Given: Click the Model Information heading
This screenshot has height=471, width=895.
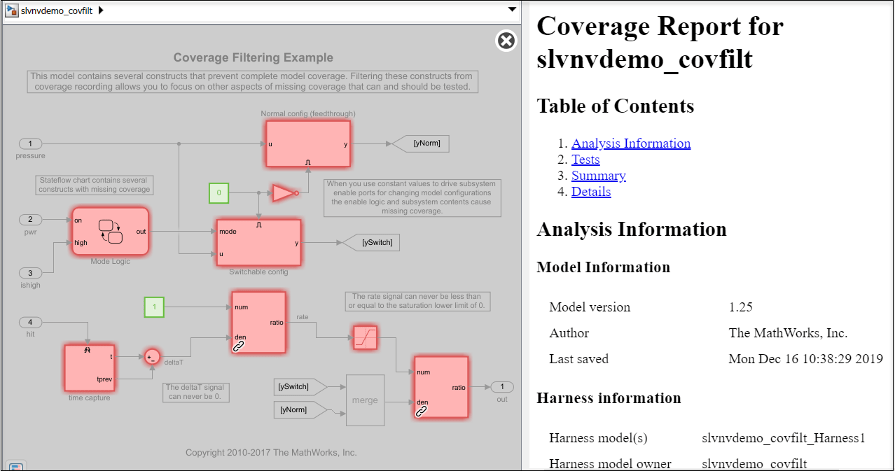Looking at the screenshot, I should (603, 267).
